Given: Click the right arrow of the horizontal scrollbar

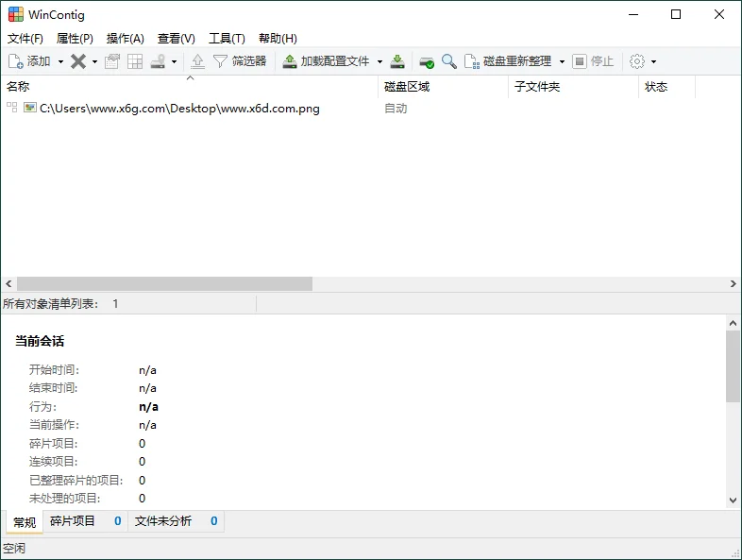Looking at the screenshot, I should point(733,284).
